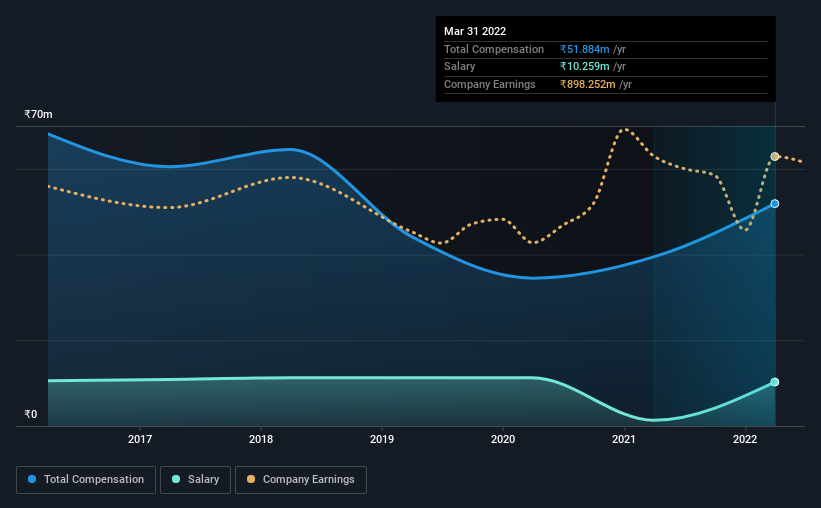
Task: Click the ₹70m y-axis label
Action: click(38, 114)
